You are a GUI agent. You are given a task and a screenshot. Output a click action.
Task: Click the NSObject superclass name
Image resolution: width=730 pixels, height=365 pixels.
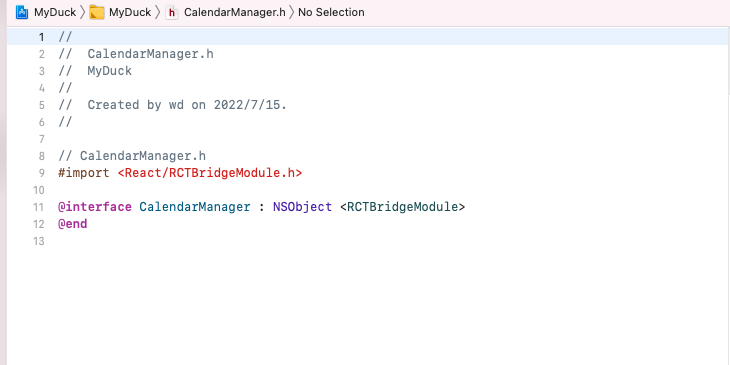[302, 207]
